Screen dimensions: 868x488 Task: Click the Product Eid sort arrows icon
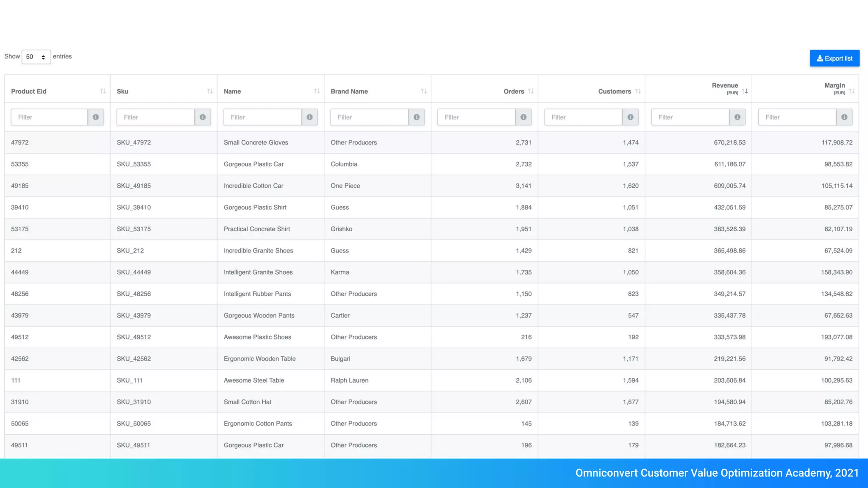[x=103, y=91]
